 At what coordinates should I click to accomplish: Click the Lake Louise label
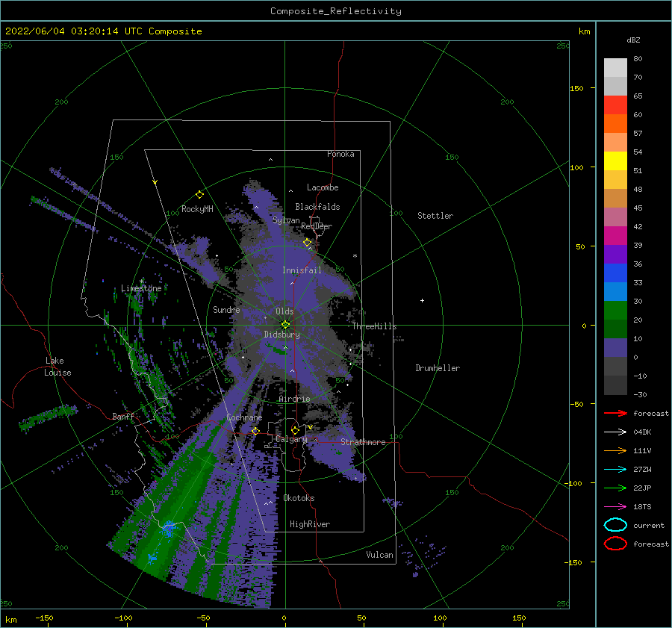tap(57, 367)
